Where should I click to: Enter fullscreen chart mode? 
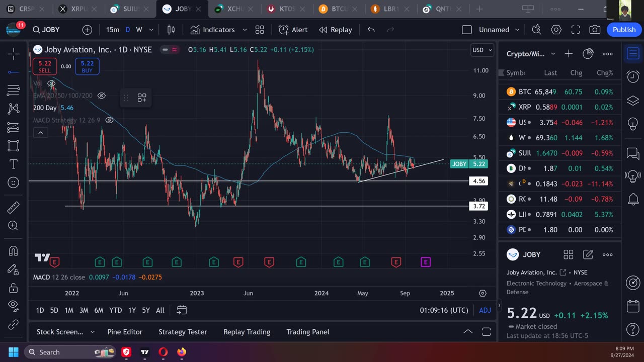[x=576, y=30]
